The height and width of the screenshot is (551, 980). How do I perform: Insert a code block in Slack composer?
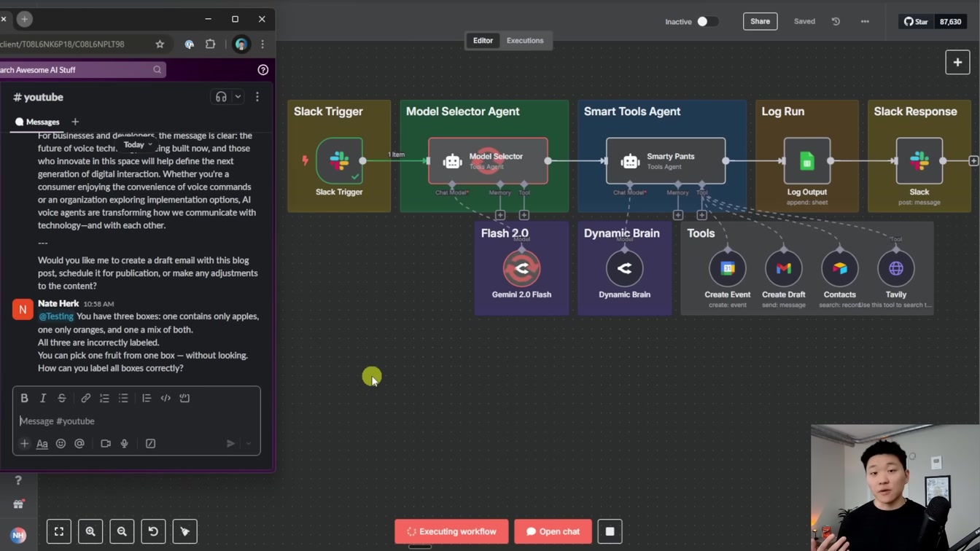(x=184, y=398)
